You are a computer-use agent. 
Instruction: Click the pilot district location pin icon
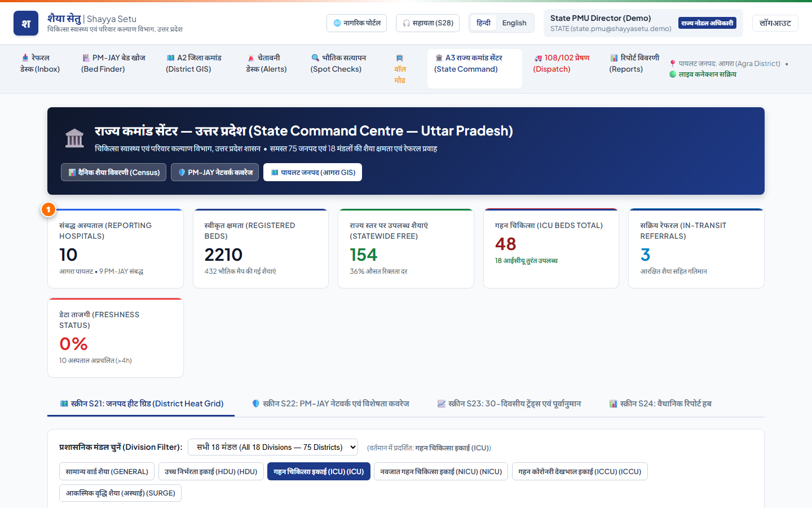[673, 64]
